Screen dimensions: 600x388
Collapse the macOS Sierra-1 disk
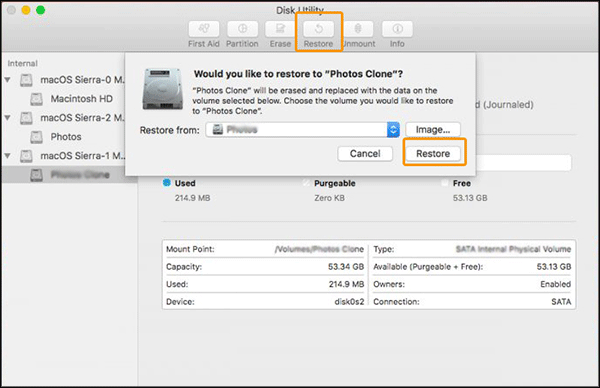[8, 156]
